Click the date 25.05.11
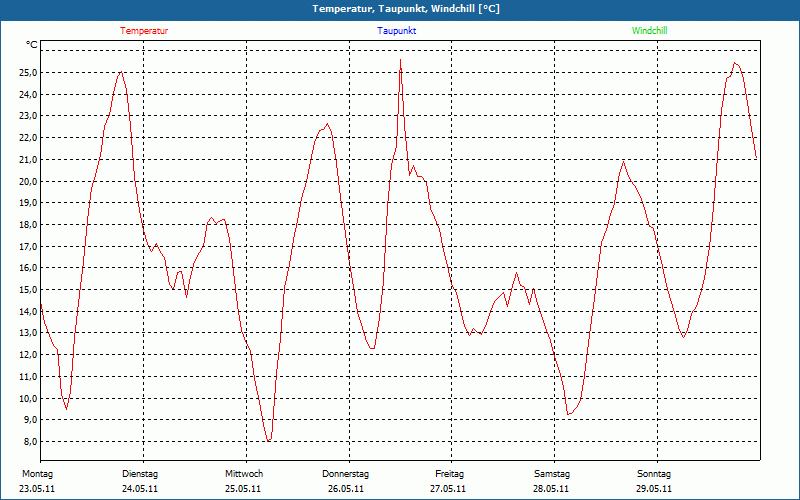The width and height of the screenshot is (800, 500). 243,489
